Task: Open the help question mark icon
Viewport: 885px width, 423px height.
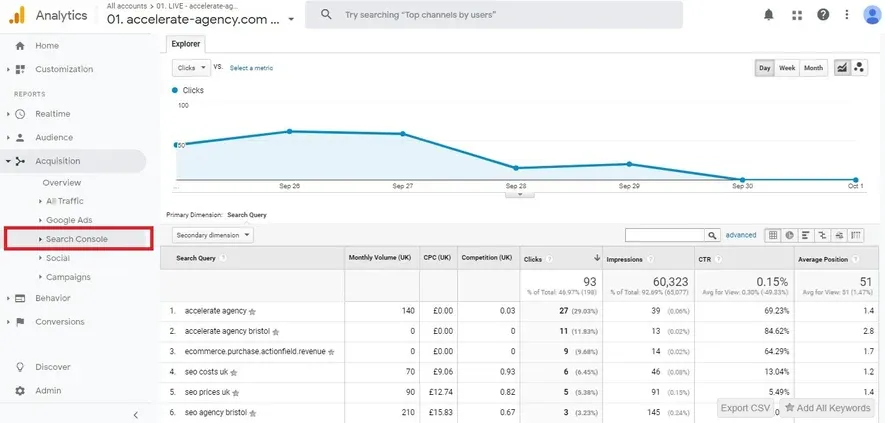Action: [x=823, y=15]
